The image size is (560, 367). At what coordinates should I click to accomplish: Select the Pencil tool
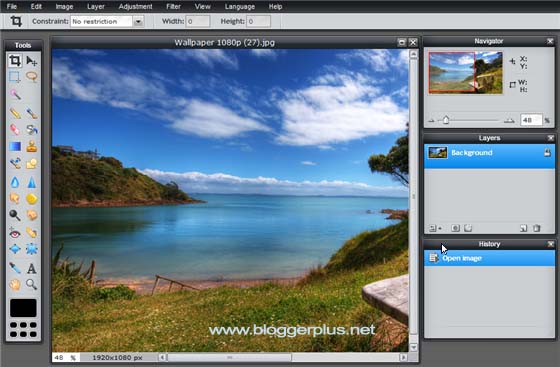[15, 114]
